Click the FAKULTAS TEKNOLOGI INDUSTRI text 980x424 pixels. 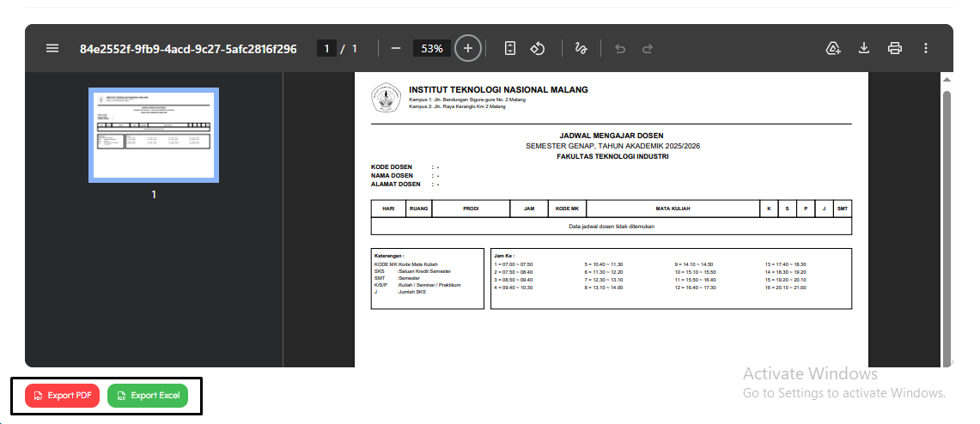click(612, 157)
